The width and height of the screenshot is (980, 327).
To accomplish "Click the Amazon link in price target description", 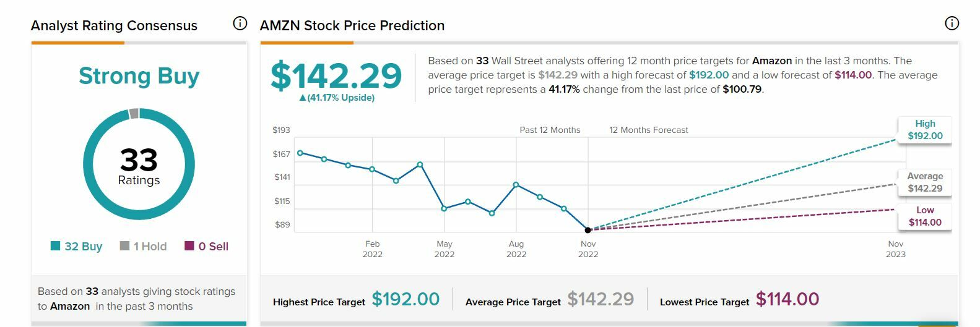I will point(771,61).
